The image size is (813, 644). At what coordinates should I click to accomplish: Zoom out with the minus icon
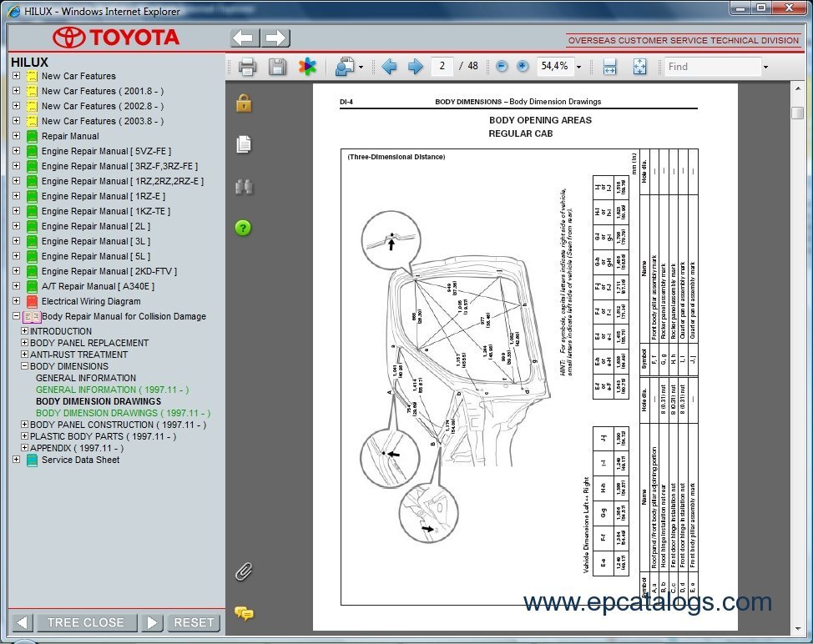pyautogui.click(x=502, y=66)
